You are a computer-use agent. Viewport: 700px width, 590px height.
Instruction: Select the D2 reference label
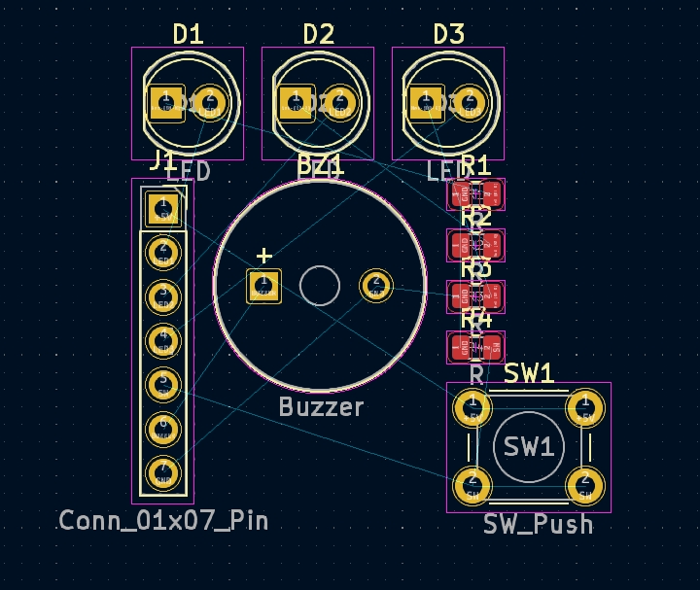[x=318, y=34]
